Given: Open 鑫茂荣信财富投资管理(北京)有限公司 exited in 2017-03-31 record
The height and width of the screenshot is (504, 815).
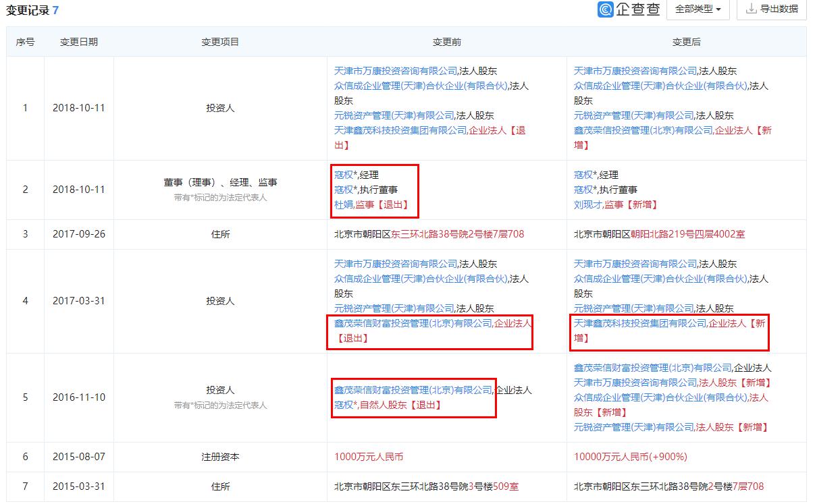Looking at the screenshot, I should coord(413,323).
